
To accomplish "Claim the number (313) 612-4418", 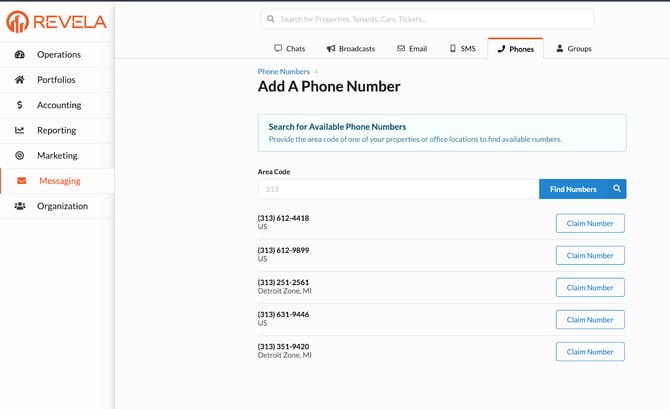I will 590,223.
